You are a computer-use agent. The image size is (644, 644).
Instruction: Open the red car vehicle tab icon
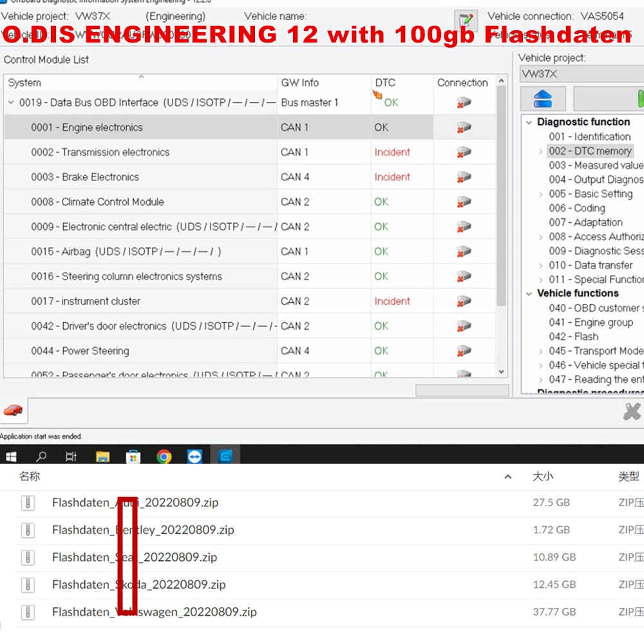13,410
